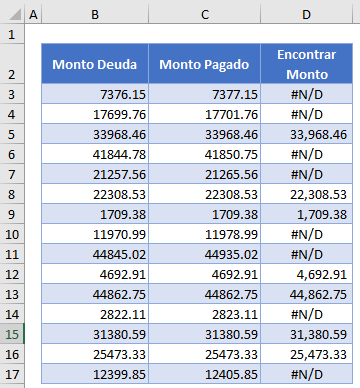360x388 pixels.
Task: Select cell with value 7376.15
Action: (x=95, y=94)
